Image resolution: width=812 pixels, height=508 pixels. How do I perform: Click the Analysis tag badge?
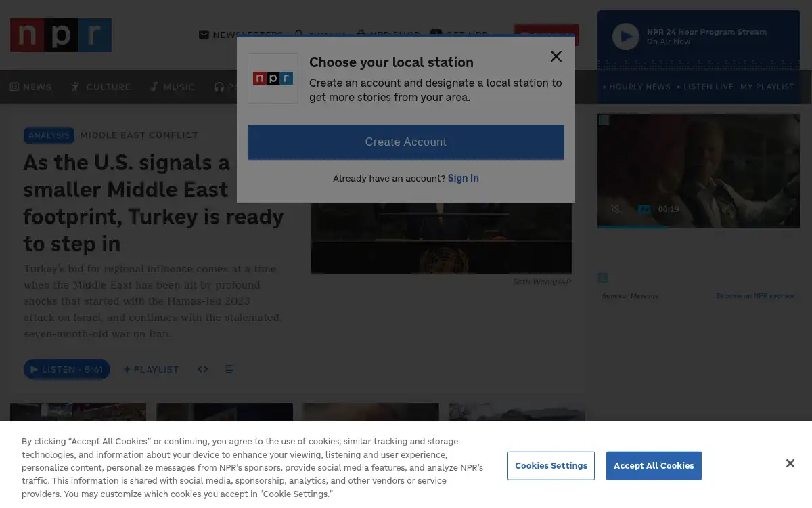point(49,135)
